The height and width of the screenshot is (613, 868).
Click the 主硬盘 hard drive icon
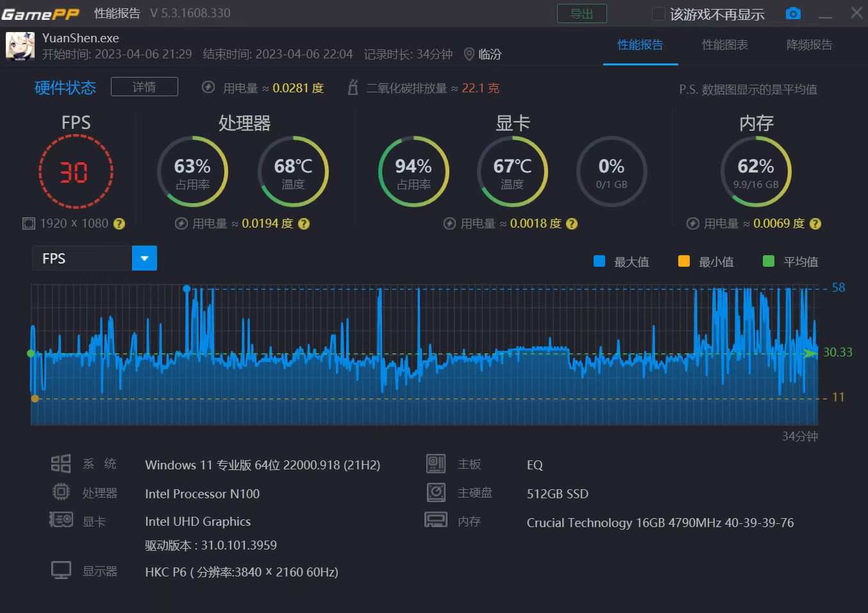pos(435,492)
